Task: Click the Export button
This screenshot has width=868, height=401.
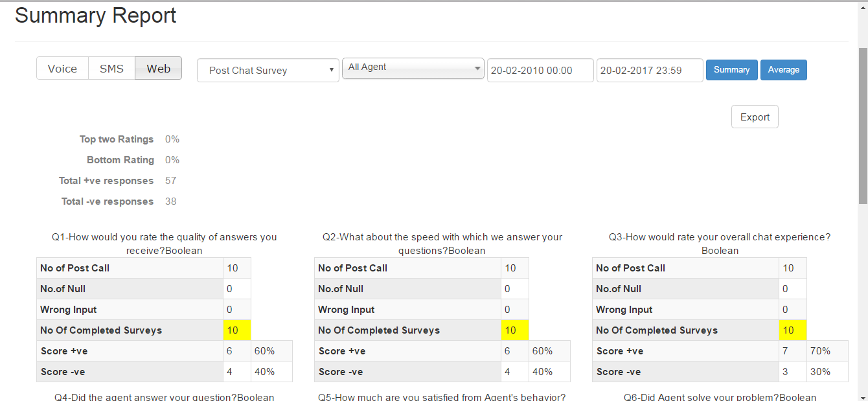Action: (x=754, y=117)
